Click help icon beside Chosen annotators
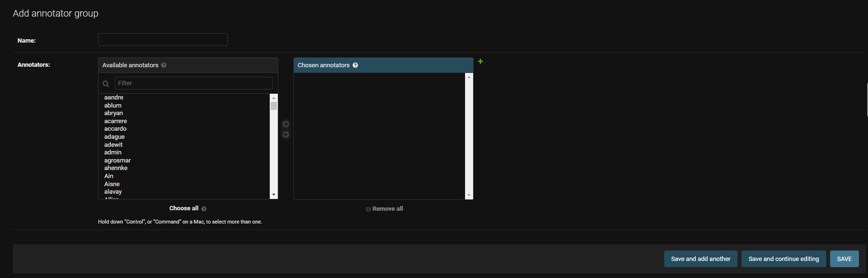This screenshot has width=868, height=278. (355, 65)
